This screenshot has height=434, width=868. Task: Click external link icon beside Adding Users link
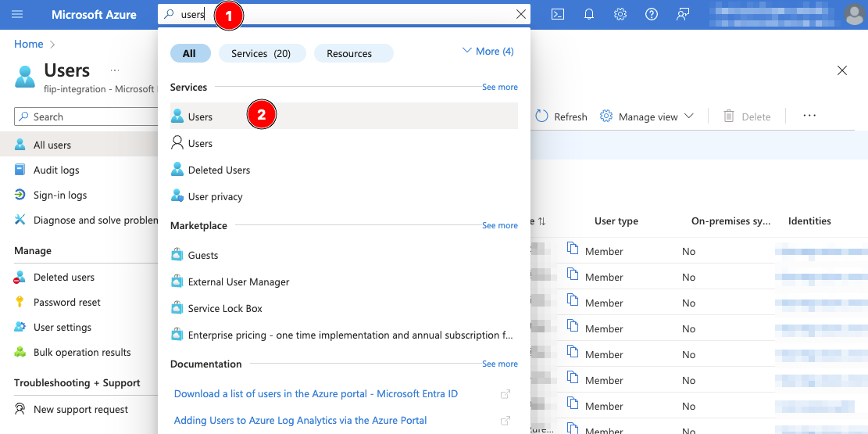pyautogui.click(x=505, y=421)
